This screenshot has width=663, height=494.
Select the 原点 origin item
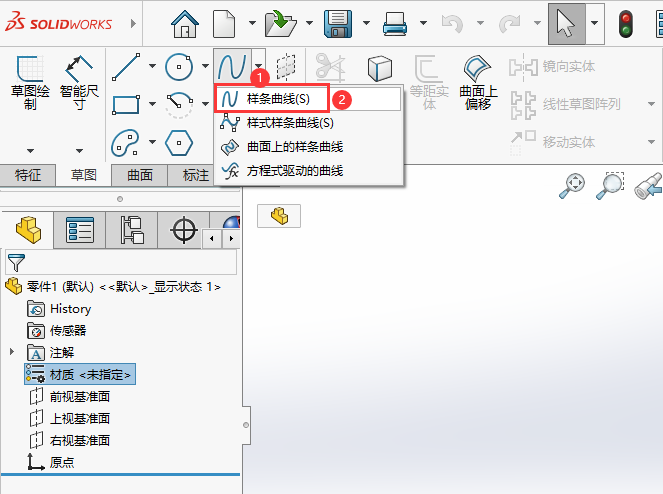(x=51, y=462)
